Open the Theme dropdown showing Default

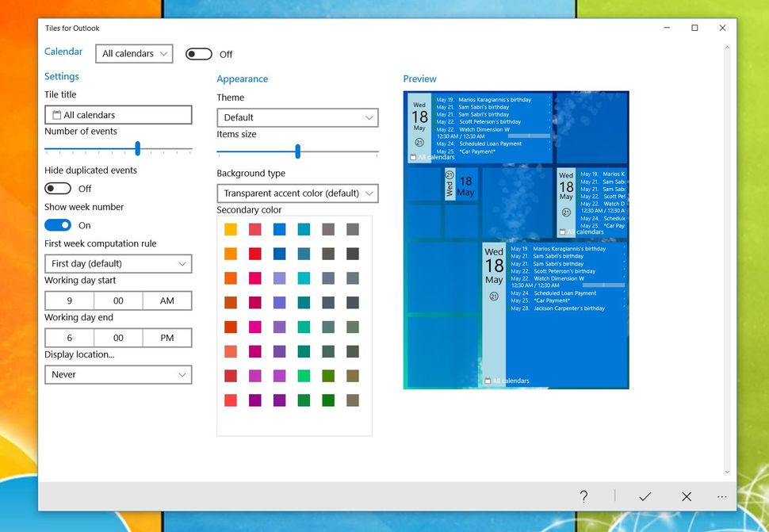click(x=297, y=117)
